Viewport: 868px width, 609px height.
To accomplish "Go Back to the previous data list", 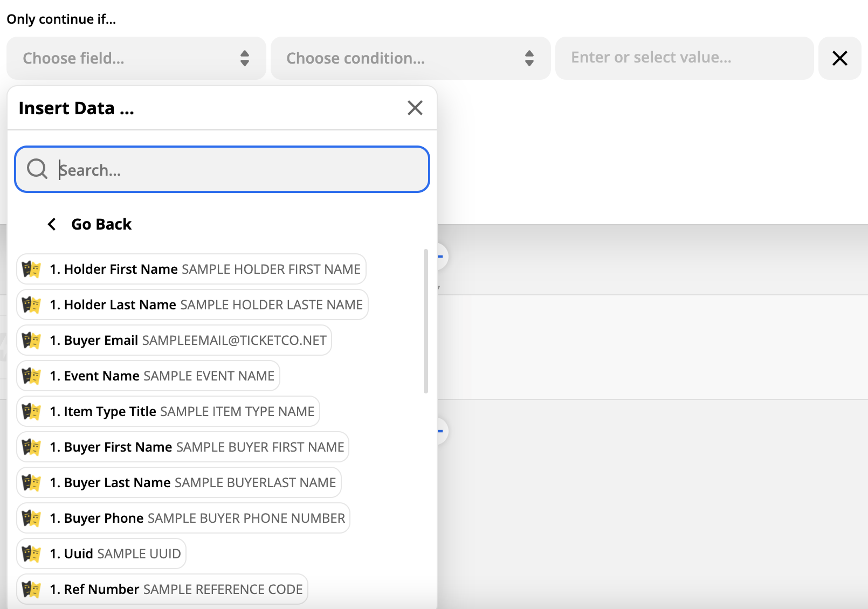I will tap(101, 224).
